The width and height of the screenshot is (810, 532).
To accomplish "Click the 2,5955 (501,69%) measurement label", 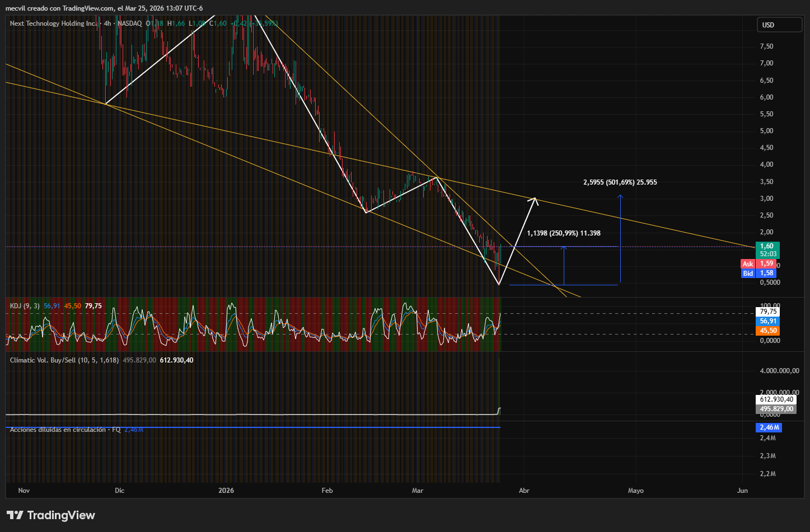I will point(620,182).
